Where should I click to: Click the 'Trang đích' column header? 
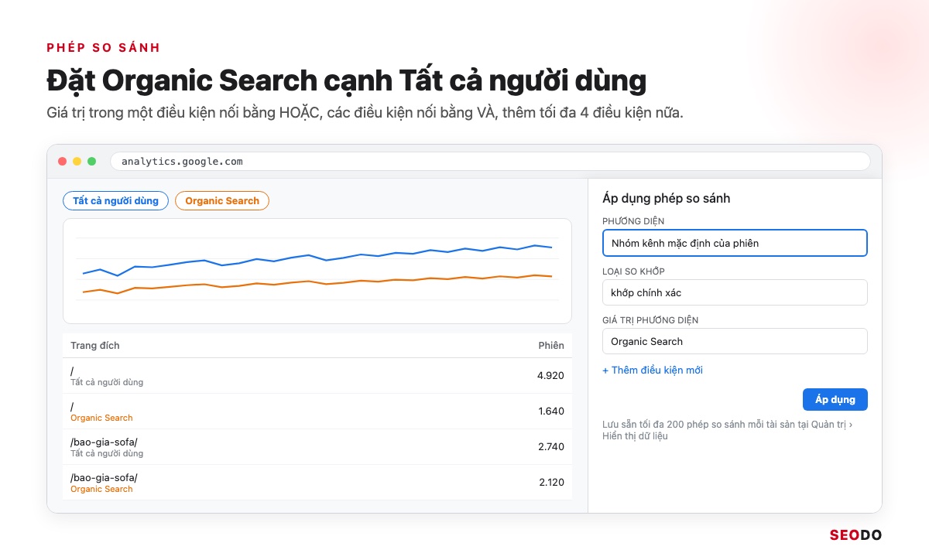pyautogui.click(x=95, y=346)
